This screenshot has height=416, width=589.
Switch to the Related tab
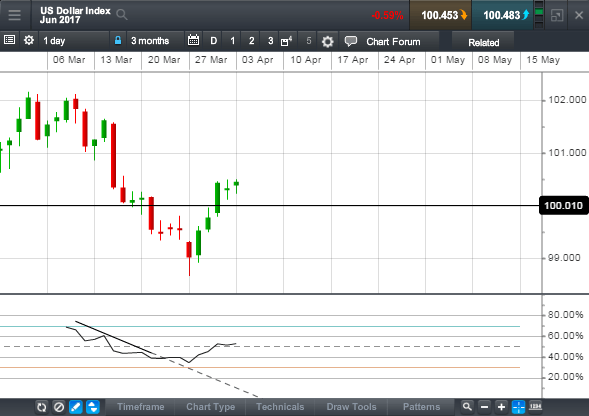click(x=483, y=42)
